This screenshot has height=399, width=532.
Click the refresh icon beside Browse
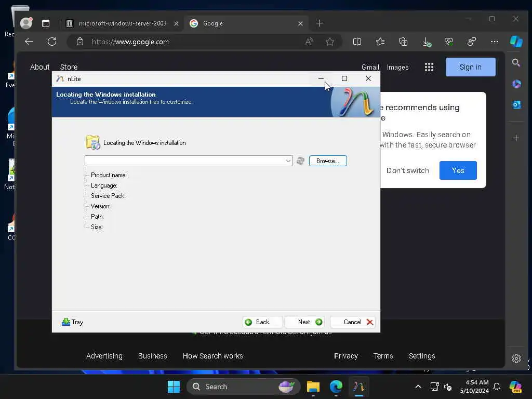pos(301,161)
